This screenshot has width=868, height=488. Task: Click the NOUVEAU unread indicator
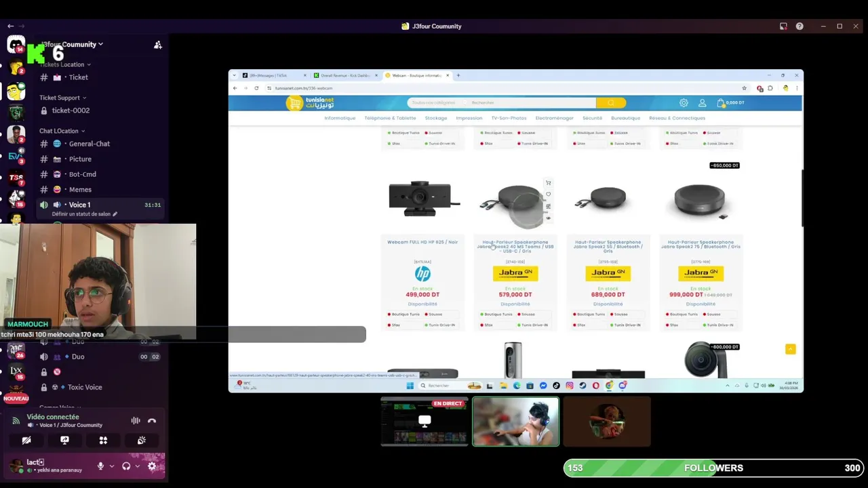click(x=16, y=399)
